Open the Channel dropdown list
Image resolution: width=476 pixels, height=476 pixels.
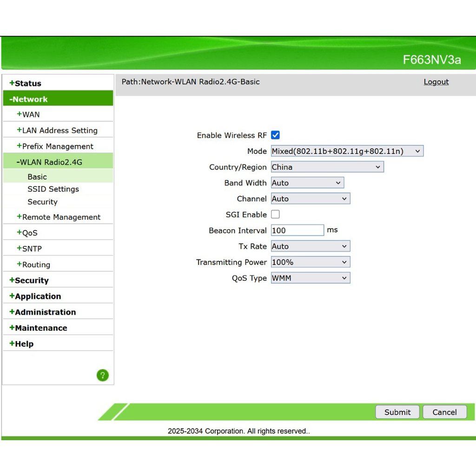click(310, 198)
